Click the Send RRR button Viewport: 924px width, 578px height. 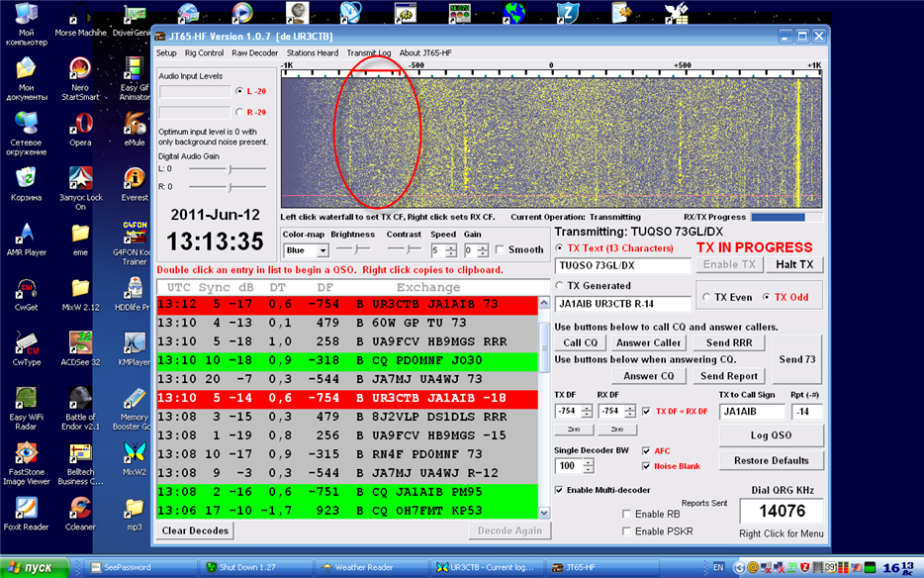(729, 342)
